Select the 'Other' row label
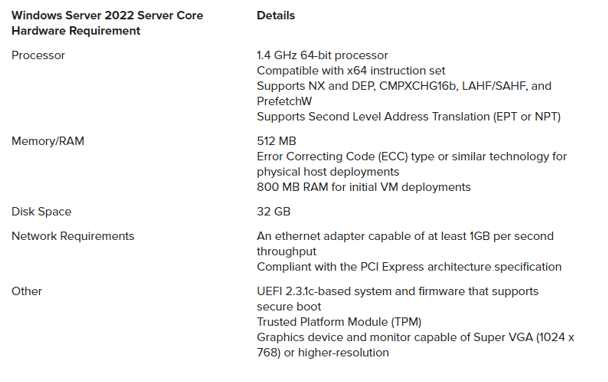The height and width of the screenshot is (382, 608). [x=27, y=291]
